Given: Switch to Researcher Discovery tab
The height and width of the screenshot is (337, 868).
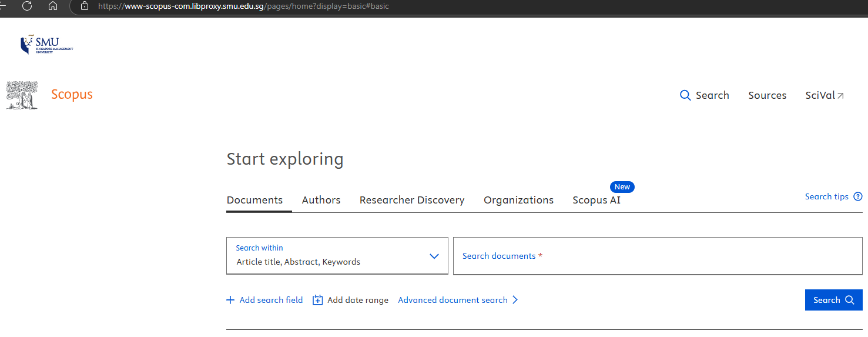Looking at the screenshot, I should (x=412, y=200).
